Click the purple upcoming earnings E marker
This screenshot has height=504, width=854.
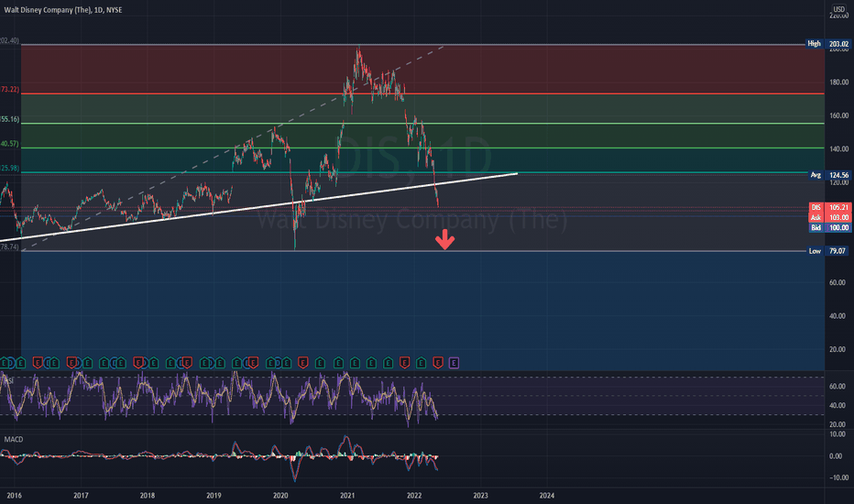[x=454, y=363]
